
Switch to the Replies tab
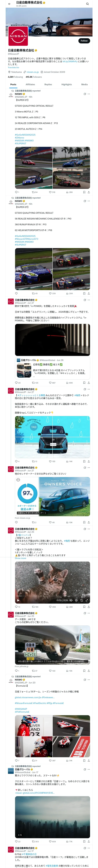(48, 85)
